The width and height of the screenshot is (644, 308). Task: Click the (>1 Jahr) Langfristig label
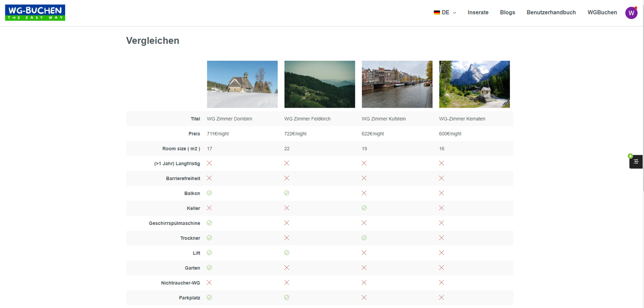tap(177, 164)
